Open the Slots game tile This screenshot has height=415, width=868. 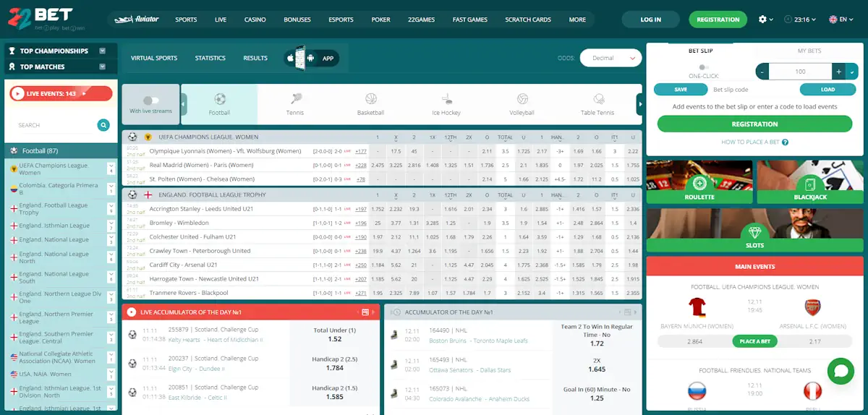(x=754, y=232)
